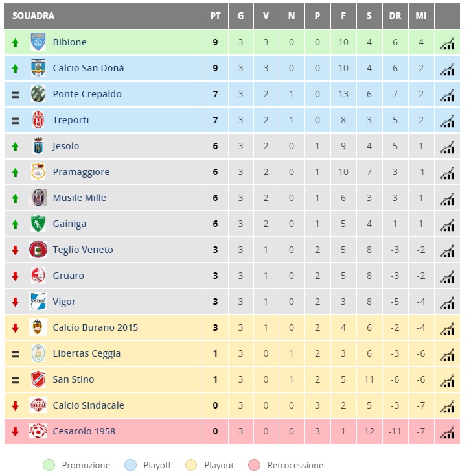The height and width of the screenshot is (476, 471).
Task: Open the Pramaggiore team link
Action: pyautogui.click(x=81, y=172)
